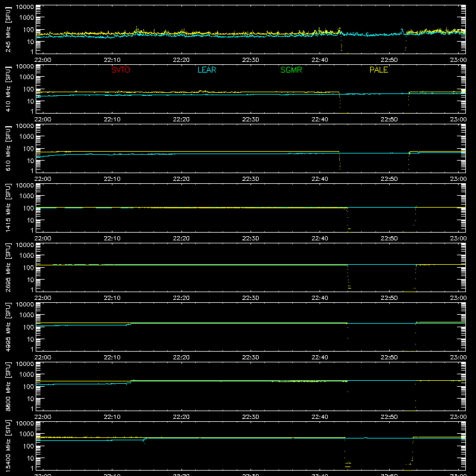Image resolution: width=476 pixels, height=476 pixels.
Task: Click 22:20 label under the 410 MHz plot
Action: pos(181,120)
